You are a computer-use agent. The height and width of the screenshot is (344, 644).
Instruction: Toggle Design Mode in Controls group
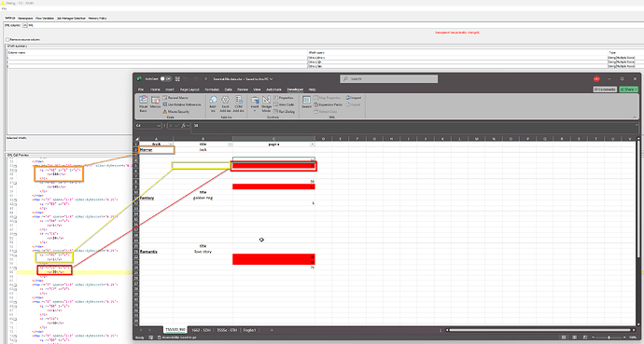[x=267, y=103]
